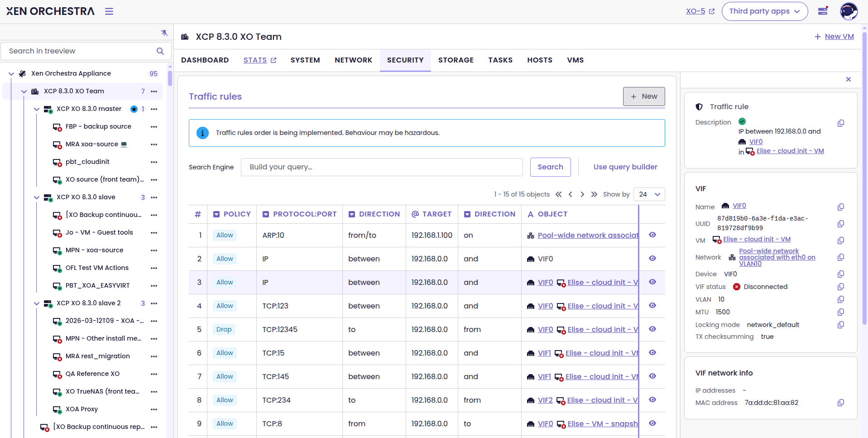The width and height of the screenshot is (868, 438).
Task: Copy the MAC address value
Action: pyautogui.click(x=840, y=403)
